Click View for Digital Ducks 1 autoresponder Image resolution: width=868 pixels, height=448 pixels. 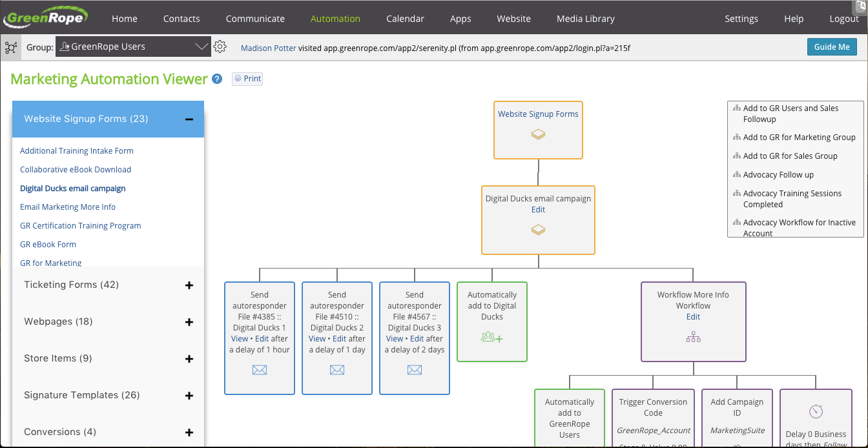[240, 339]
